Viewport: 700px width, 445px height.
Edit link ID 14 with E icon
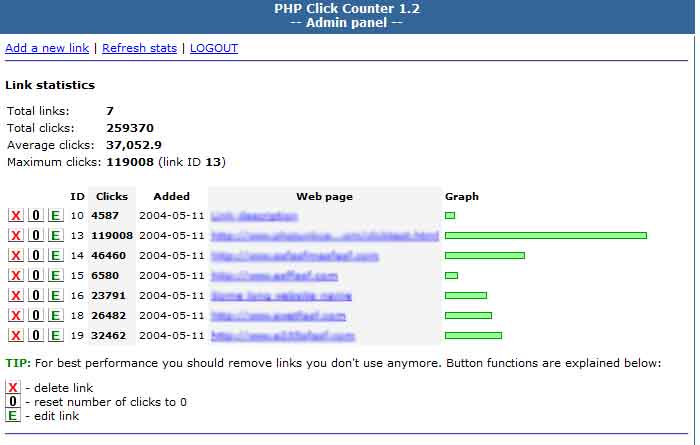56,256
